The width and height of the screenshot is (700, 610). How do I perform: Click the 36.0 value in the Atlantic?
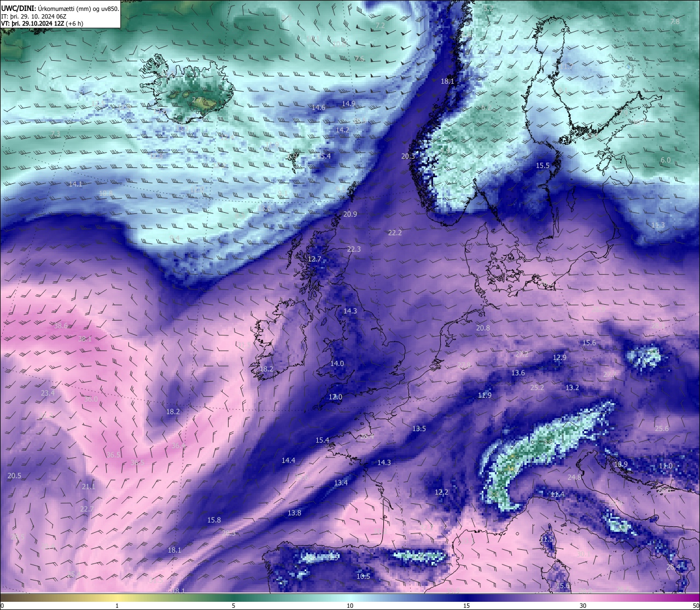pos(91,399)
